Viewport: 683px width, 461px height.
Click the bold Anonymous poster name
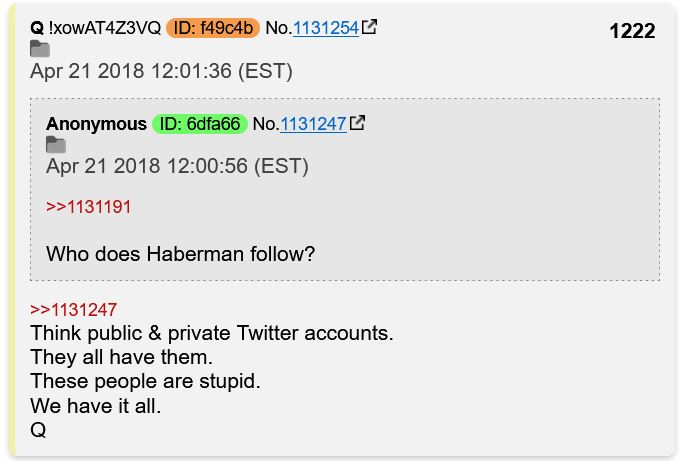pos(96,124)
